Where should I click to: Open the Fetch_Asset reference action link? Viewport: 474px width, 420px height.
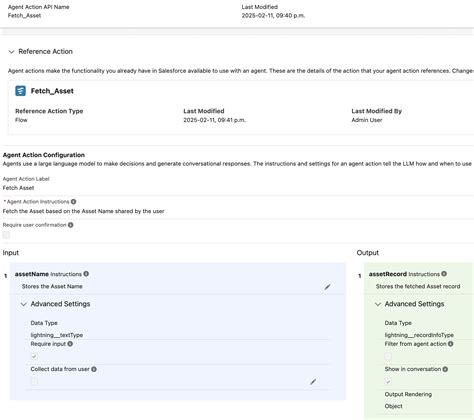click(x=52, y=91)
